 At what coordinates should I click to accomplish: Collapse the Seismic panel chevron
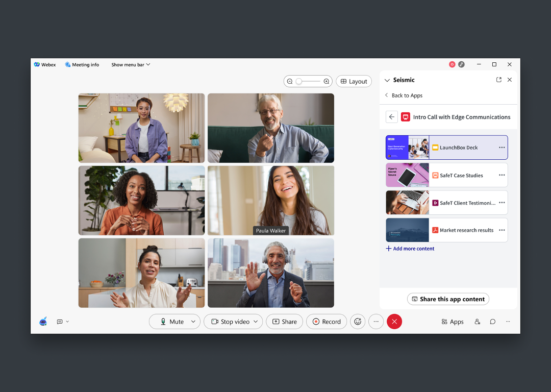[x=387, y=80]
